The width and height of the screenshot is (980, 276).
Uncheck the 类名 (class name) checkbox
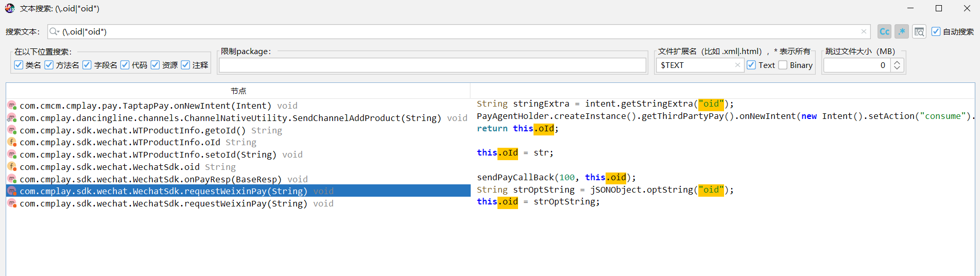point(19,65)
